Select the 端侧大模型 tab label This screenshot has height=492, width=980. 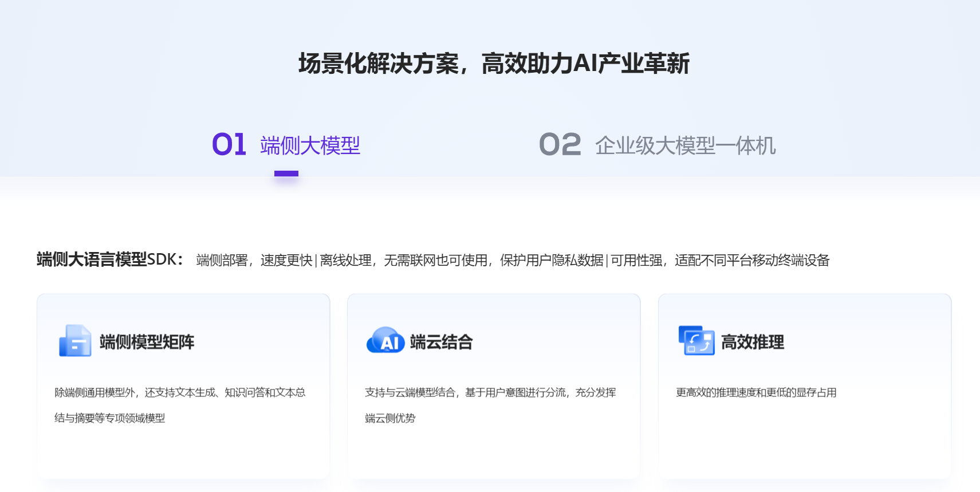tap(310, 145)
